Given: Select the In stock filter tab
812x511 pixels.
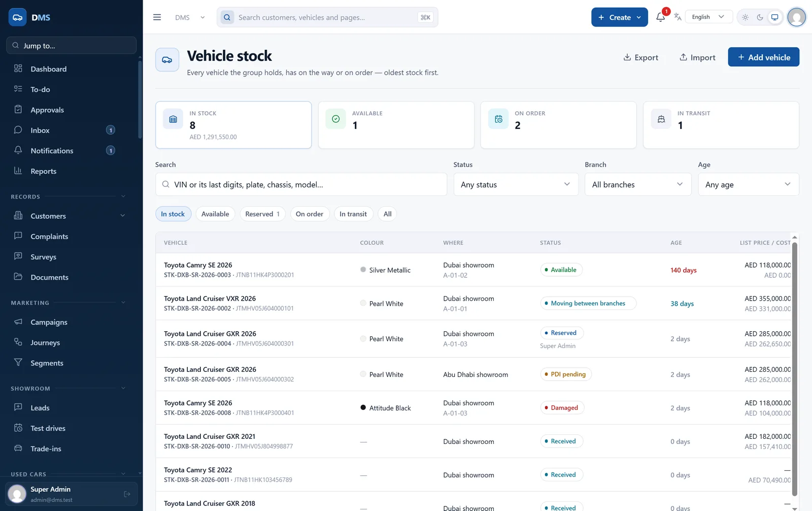Looking at the screenshot, I should (x=173, y=214).
